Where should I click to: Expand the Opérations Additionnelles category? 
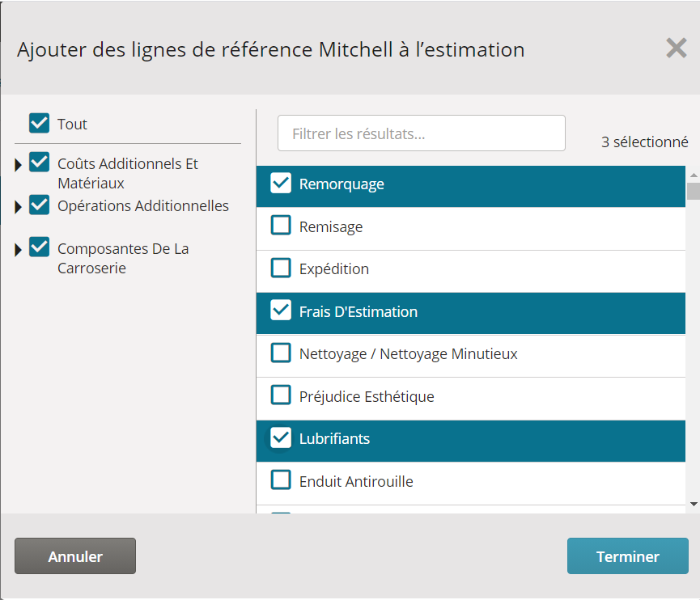click(x=19, y=207)
